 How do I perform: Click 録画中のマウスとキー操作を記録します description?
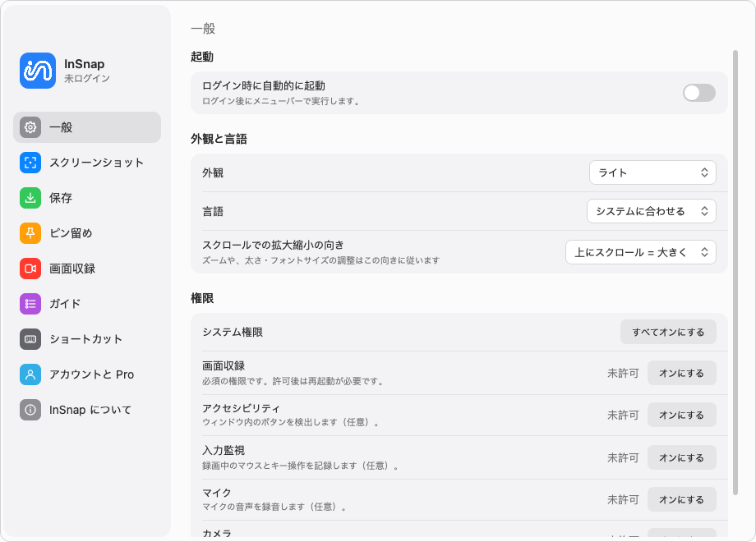point(300,466)
